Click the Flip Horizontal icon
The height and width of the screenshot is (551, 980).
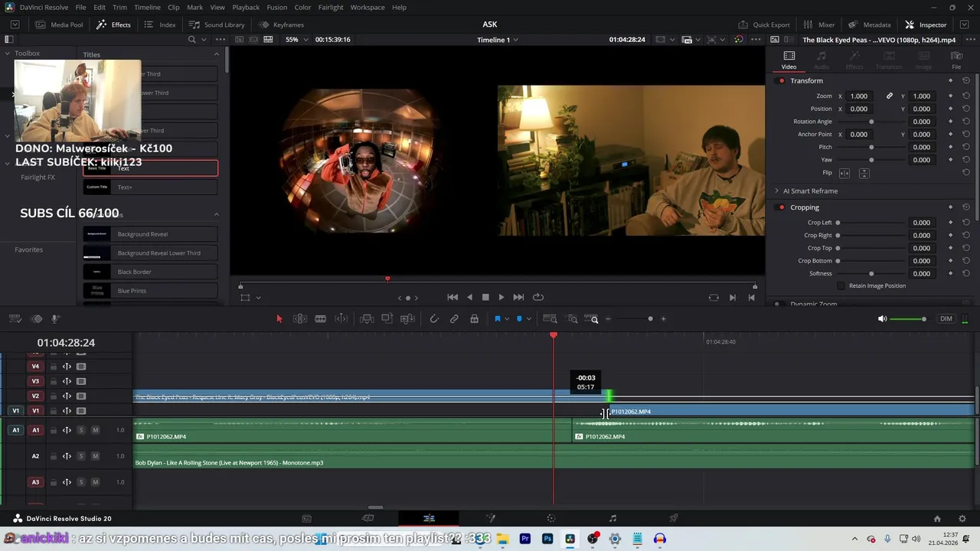click(x=844, y=173)
